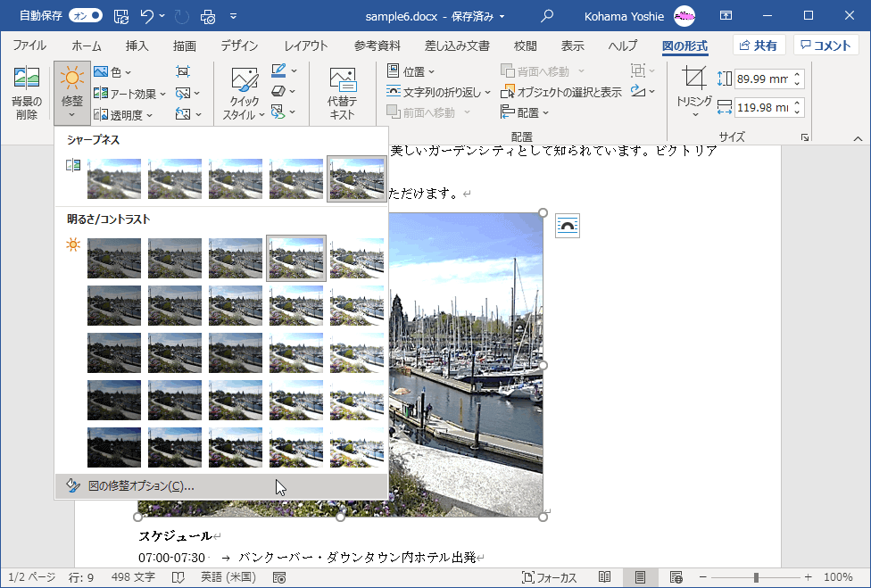The width and height of the screenshot is (871, 588).
Task: Open Customize Quick Access Toolbar dropdown
Action: (233, 16)
